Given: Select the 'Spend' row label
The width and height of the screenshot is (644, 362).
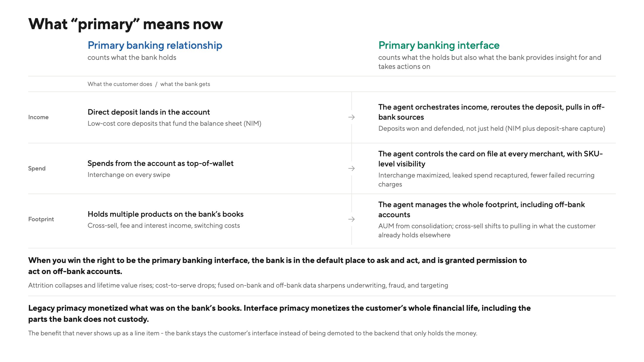Looking at the screenshot, I should coord(37,168).
